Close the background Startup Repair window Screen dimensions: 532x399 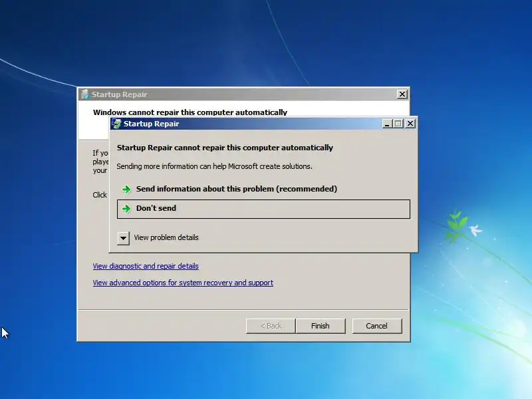tap(402, 94)
